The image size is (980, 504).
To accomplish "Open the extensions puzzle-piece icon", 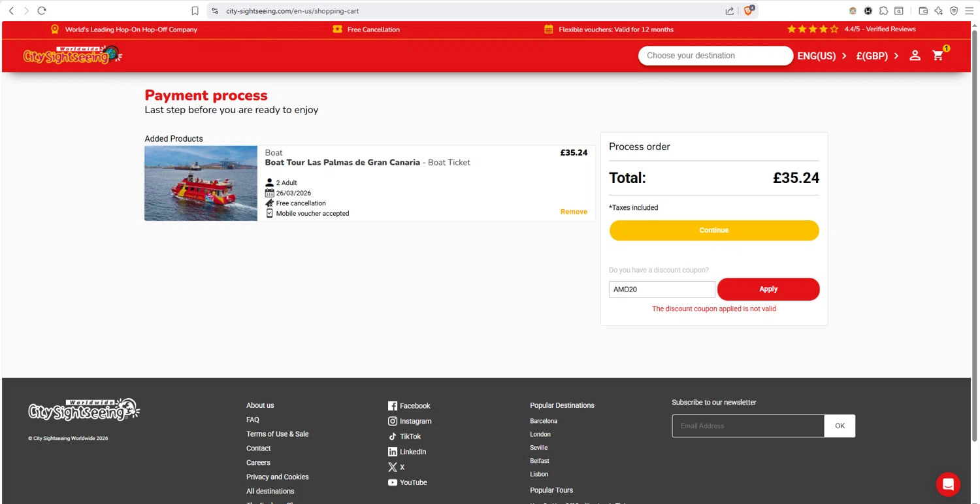I will click(883, 10).
